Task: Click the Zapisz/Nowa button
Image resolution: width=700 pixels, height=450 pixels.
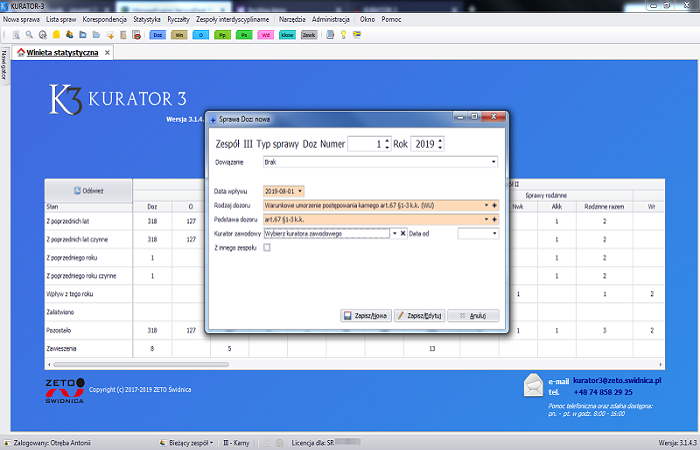Action: click(366, 316)
